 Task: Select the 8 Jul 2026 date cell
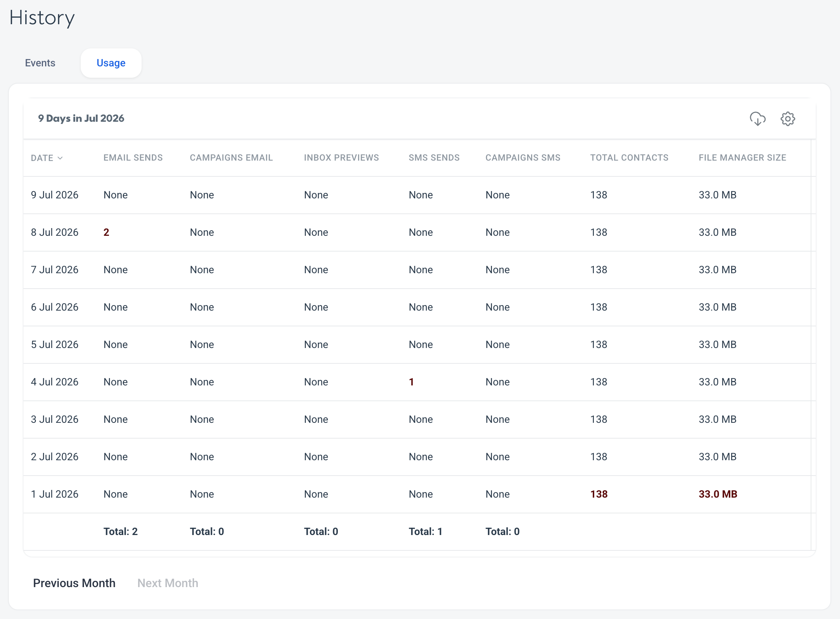tap(55, 232)
